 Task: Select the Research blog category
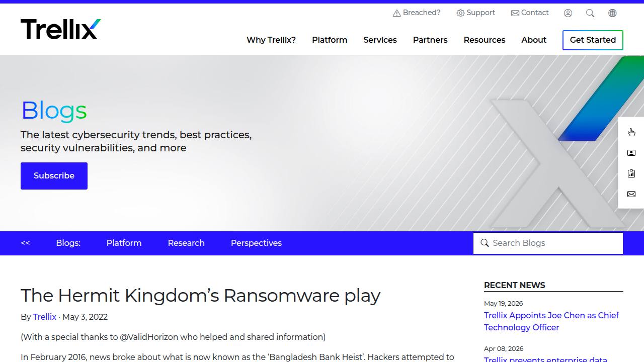186,243
